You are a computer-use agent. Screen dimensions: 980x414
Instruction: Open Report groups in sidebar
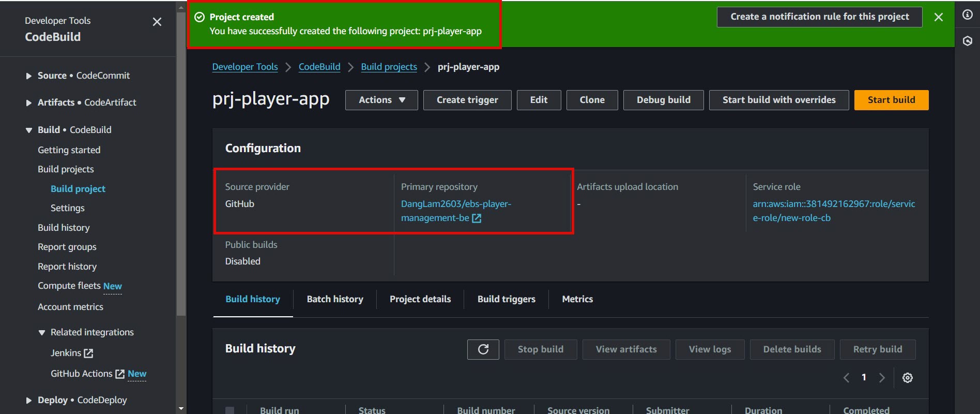coord(67,247)
